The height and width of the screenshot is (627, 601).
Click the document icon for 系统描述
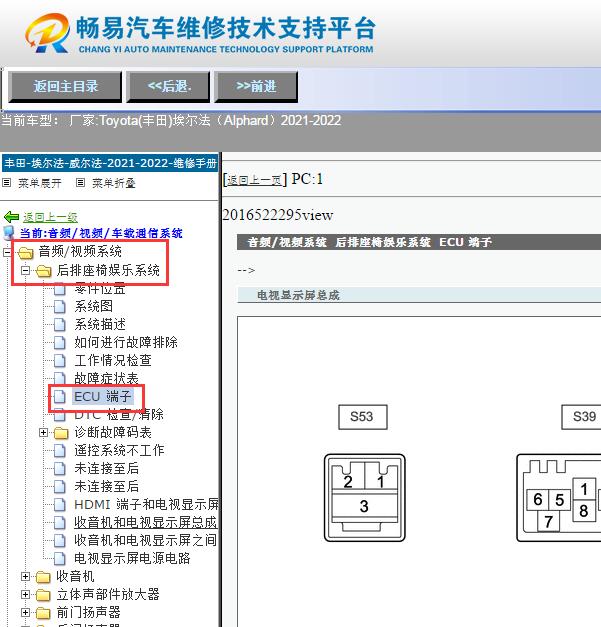[x=60, y=325]
